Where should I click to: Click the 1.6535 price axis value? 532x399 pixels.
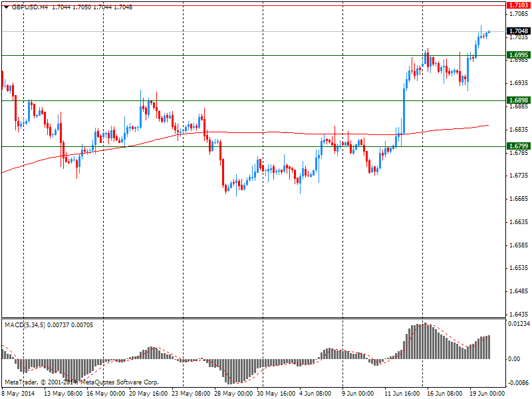[x=519, y=268]
